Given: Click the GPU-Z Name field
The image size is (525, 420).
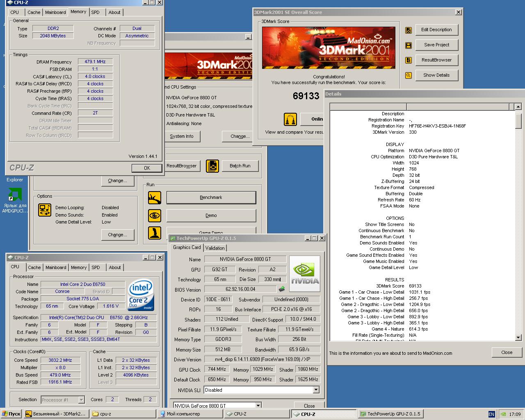Looking at the screenshot, I should (245, 259).
